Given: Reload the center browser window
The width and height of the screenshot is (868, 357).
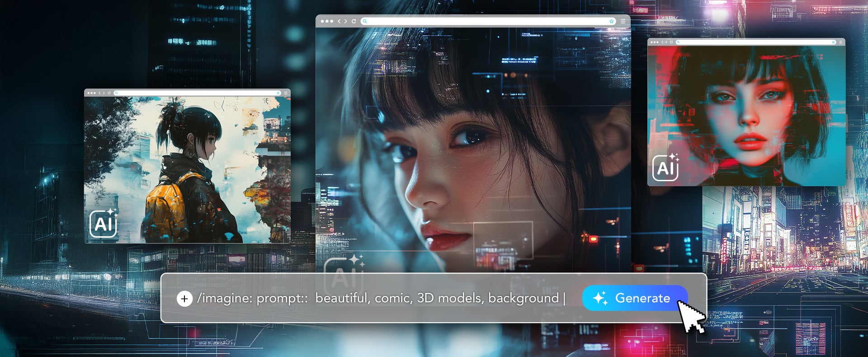Looking at the screenshot, I should click(354, 21).
